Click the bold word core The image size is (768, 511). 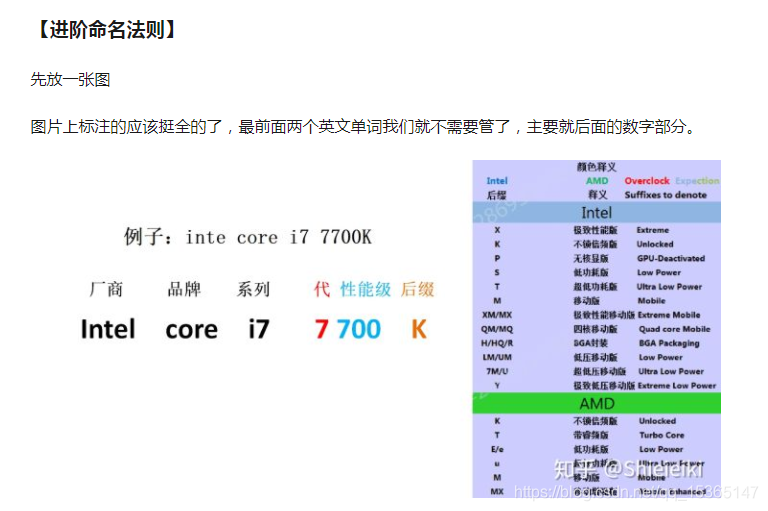point(192,330)
